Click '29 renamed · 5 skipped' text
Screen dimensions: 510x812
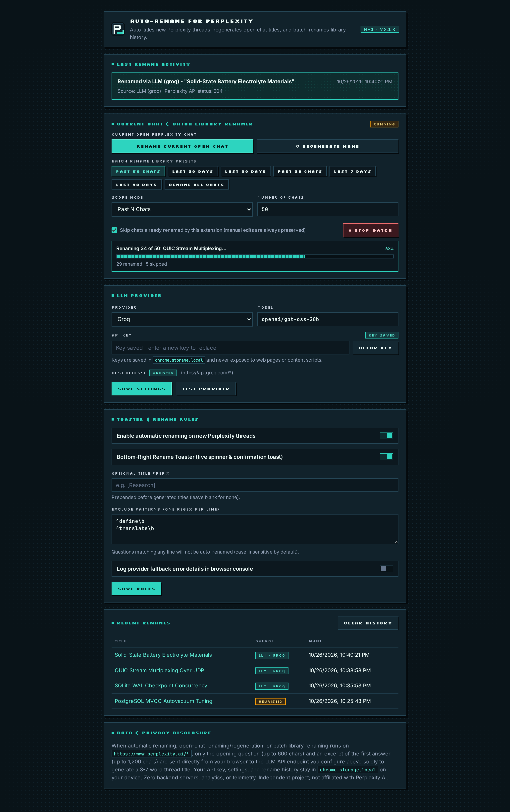[x=142, y=264]
